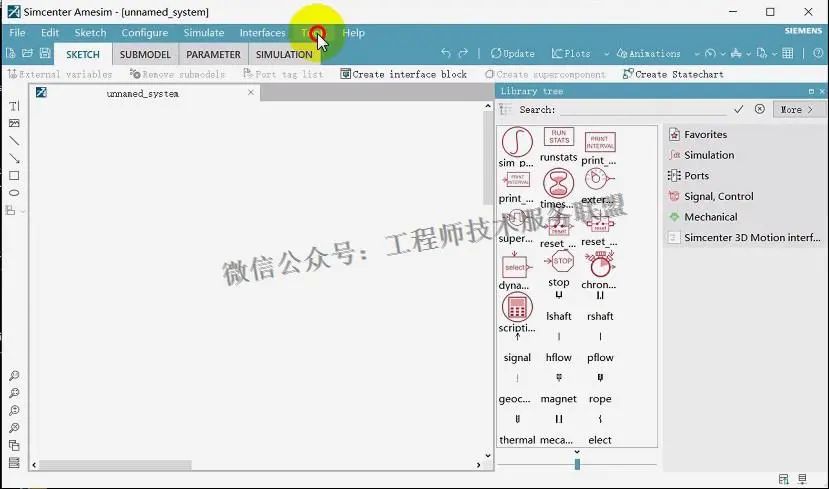Close the unnamed_system sketch tab
This screenshot has width=829, height=489.
[x=251, y=93]
